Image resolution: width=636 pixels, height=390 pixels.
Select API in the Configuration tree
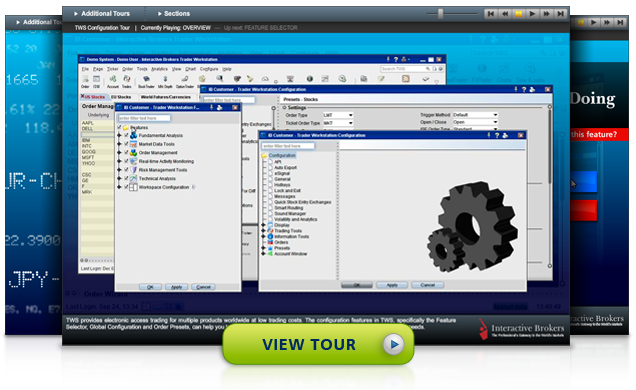click(x=278, y=162)
